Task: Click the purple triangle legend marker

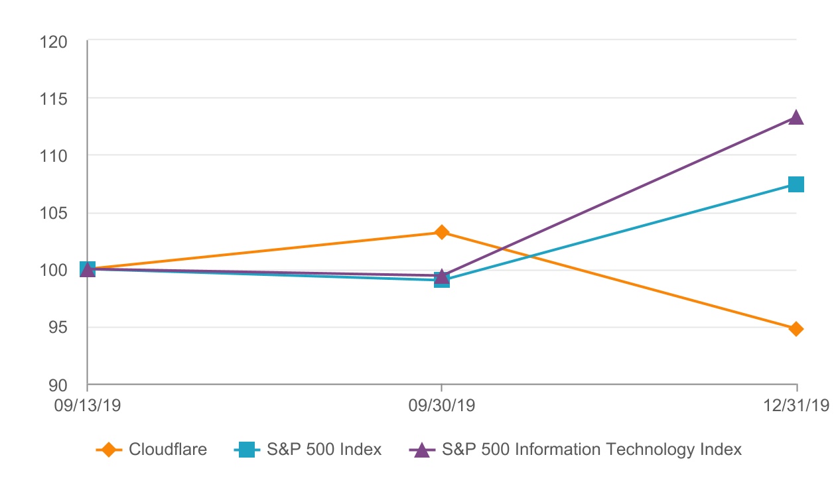Action: tap(419, 450)
